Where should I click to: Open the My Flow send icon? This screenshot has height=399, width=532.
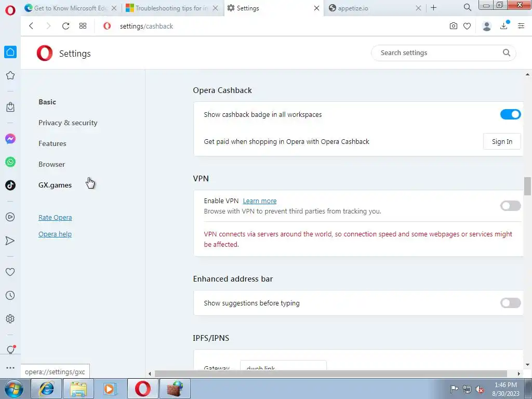point(10,241)
